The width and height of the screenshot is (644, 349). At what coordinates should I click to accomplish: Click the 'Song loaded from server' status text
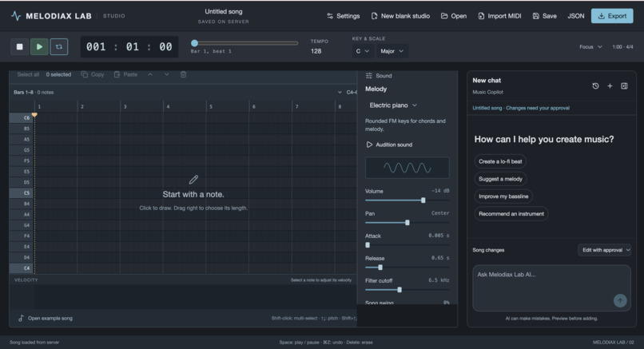pyautogui.click(x=34, y=342)
